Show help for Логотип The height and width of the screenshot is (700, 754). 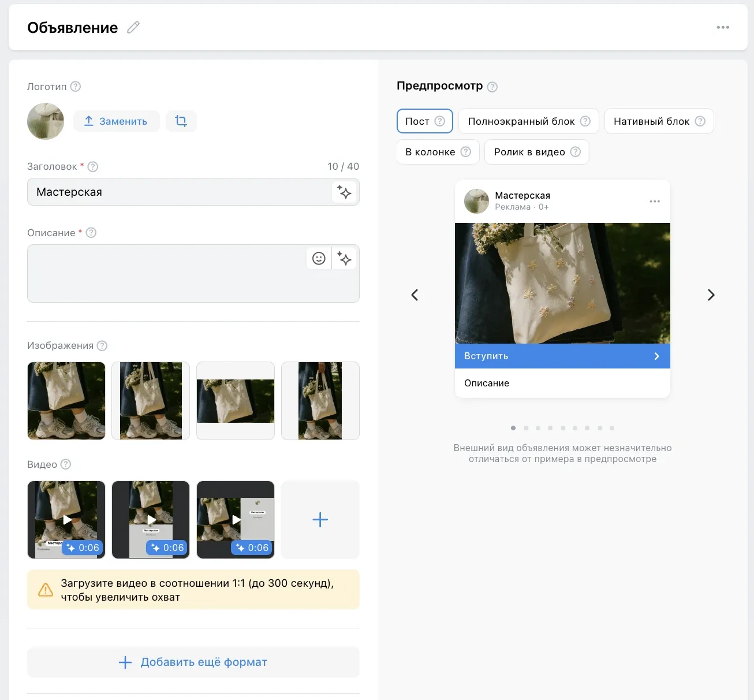point(76,87)
